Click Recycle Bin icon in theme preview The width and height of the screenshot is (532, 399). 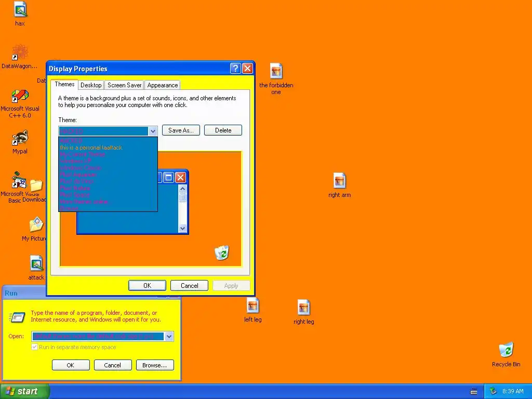(x=222, y=253)
